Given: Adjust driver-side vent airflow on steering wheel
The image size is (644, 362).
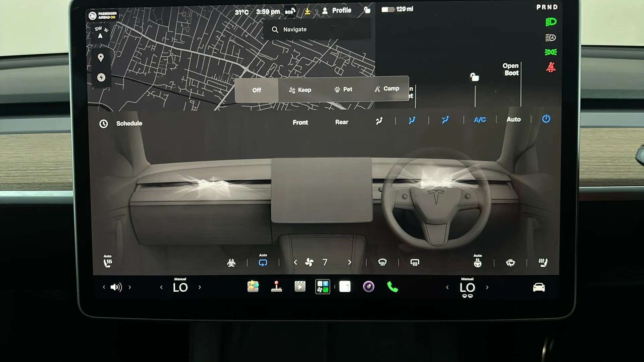Looking at the screenshot, I should pyautogui.click(x=436, y=179).
